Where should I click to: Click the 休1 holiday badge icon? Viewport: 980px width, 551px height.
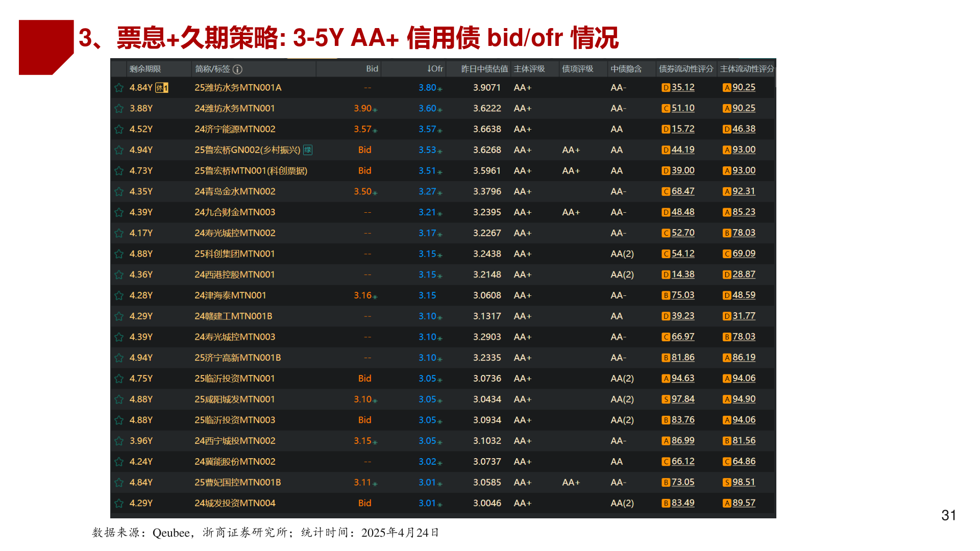(x=162, y=88)
